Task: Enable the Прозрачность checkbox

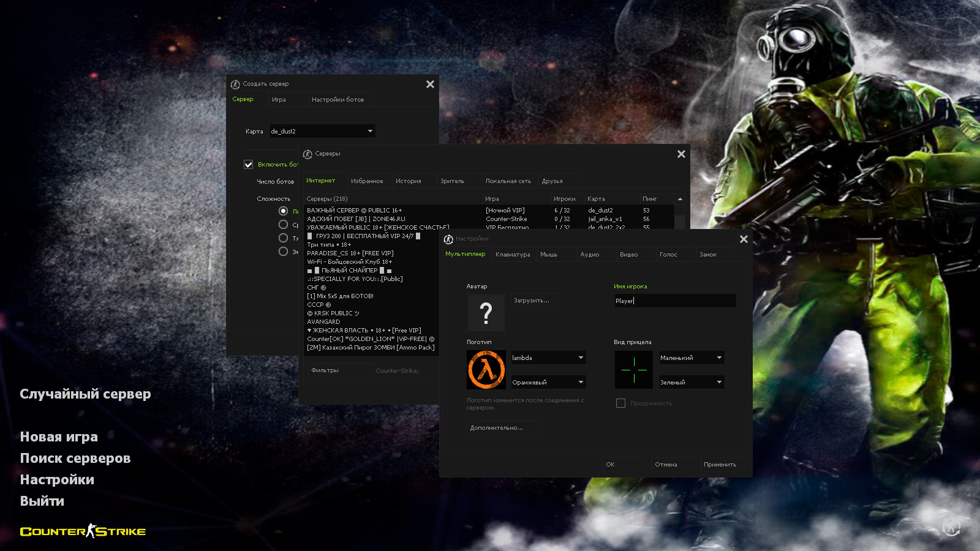Action: tap(620, 403)
